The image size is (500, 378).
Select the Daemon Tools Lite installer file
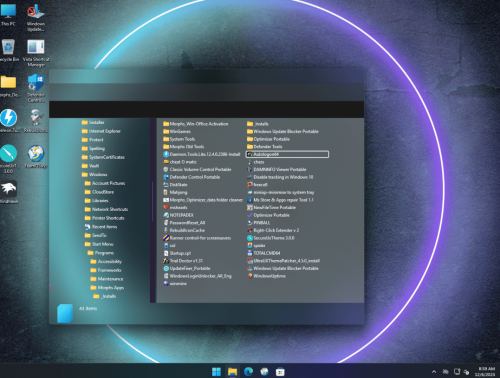(x=201, y=154)
